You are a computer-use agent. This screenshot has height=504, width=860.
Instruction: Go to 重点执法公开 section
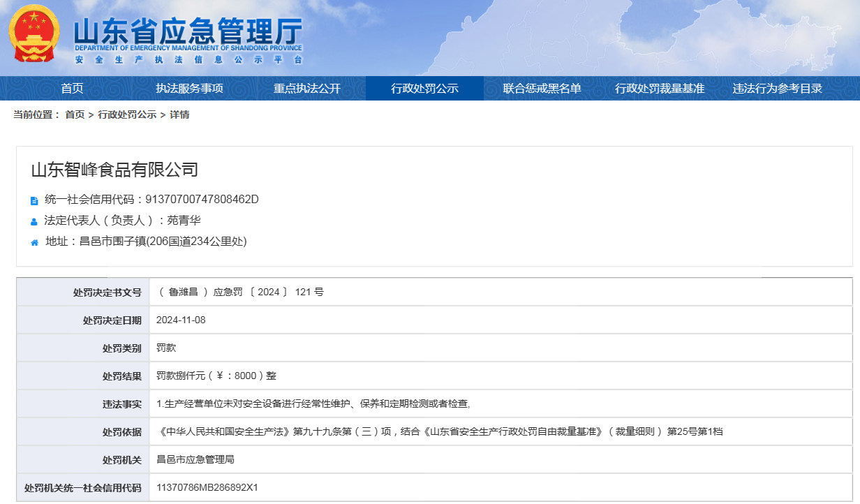pyautogui.click(x=306, y=89)
